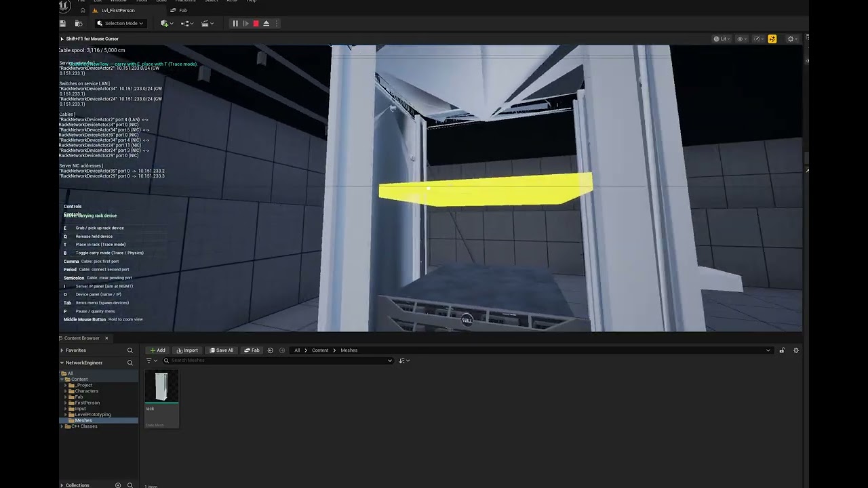Open the saved searches chevron in search box
This screenshot has width=868, height=488.
[389, 361]
